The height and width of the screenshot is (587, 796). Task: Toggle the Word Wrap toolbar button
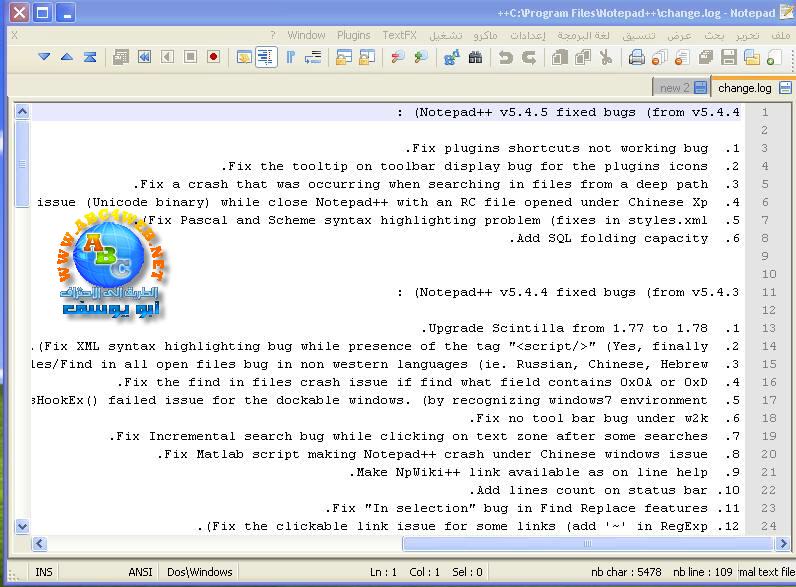pos(313,57)
